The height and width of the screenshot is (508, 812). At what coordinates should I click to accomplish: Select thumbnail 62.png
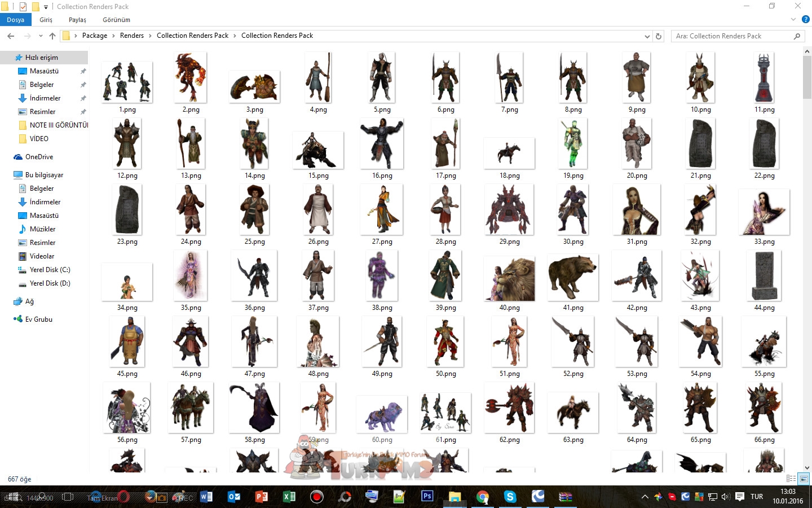click(x=509, y=408)
